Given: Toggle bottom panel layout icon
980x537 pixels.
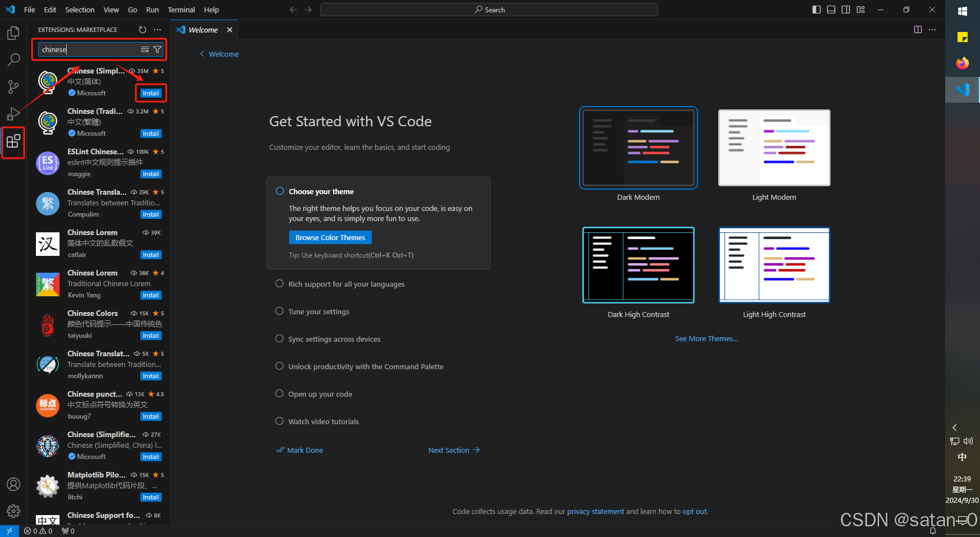Looking at the screenshot, I should coord(831,10).
